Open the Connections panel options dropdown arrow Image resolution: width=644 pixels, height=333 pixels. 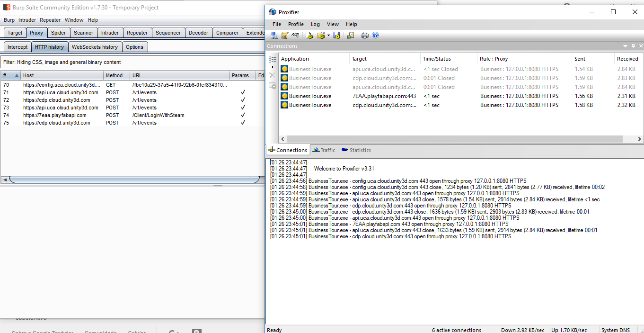coord(625,46)
